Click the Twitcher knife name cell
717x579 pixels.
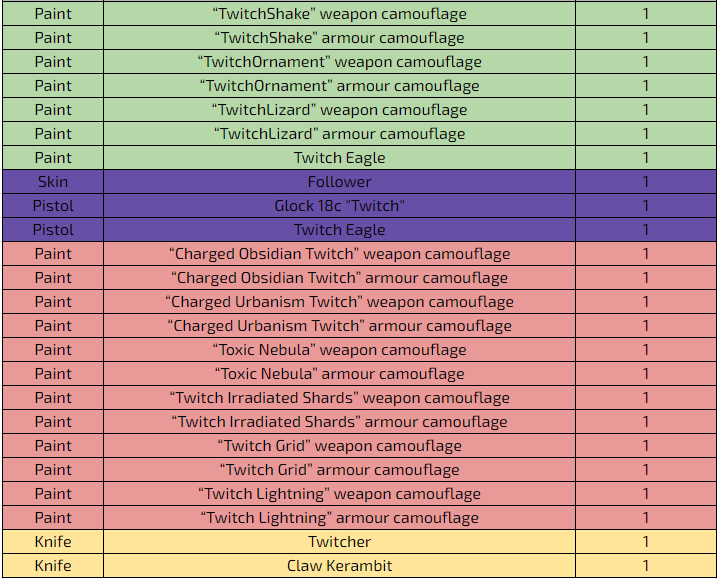[339, 542]
